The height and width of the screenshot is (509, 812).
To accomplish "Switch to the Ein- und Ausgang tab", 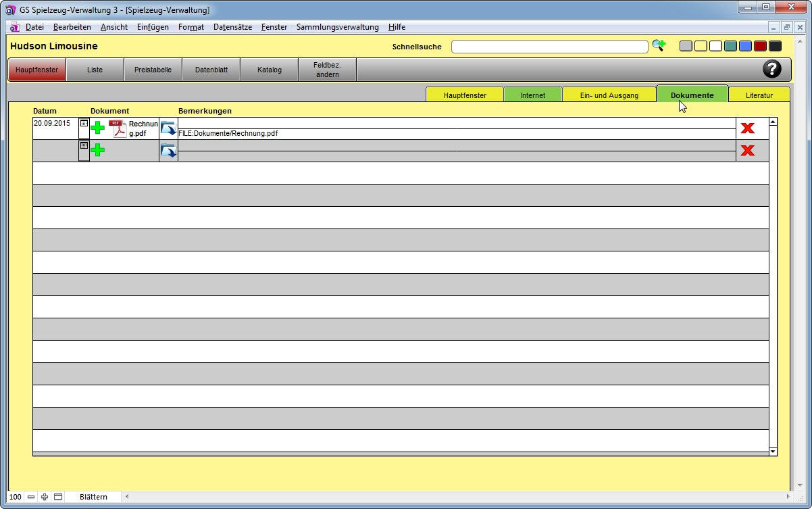I will point(609,95).
